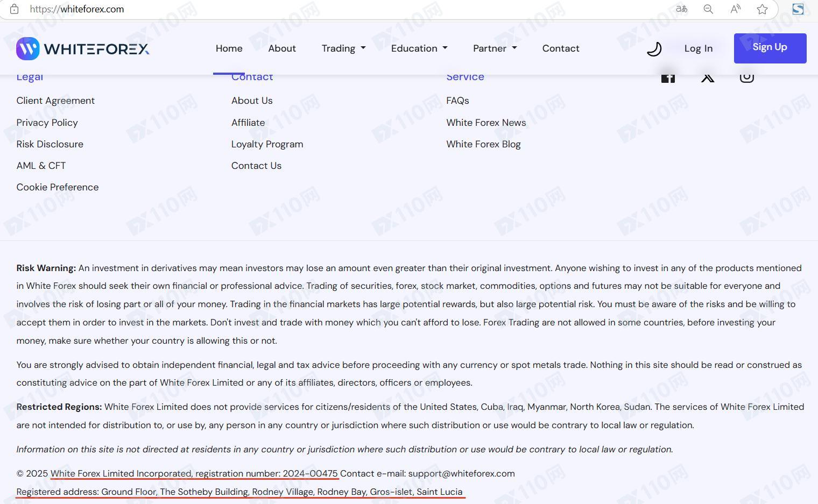Click the browser translate icon
The width and height of the screenshot is (818, 504).
681,9
